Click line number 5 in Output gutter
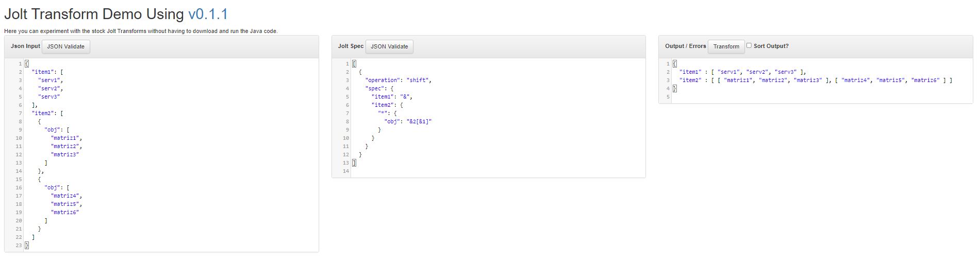Viewport: 980px width, 259px height. (668, 96)
